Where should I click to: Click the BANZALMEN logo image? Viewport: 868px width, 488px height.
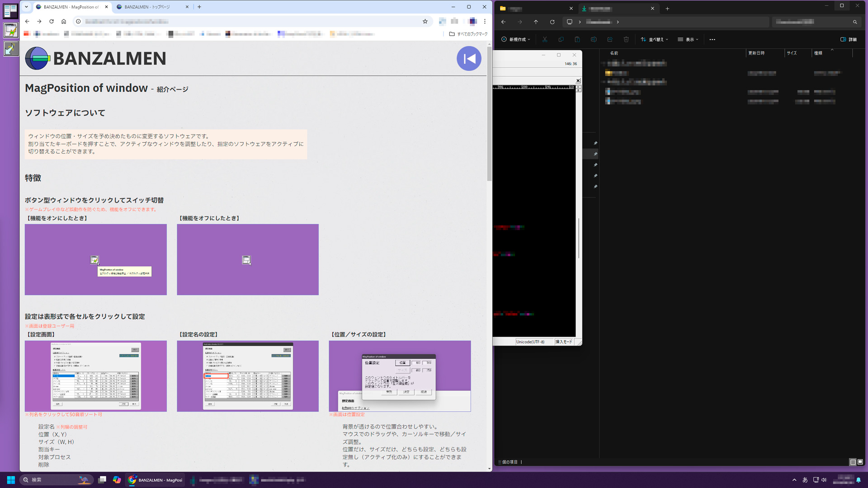[95, 58]
